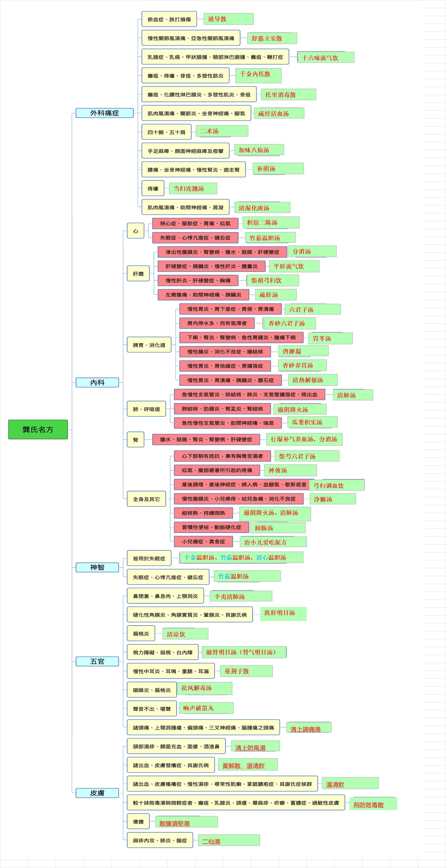Select the 疏经活血汤 formula label
The image size is (446, 868).
click(x=279, y=113)
